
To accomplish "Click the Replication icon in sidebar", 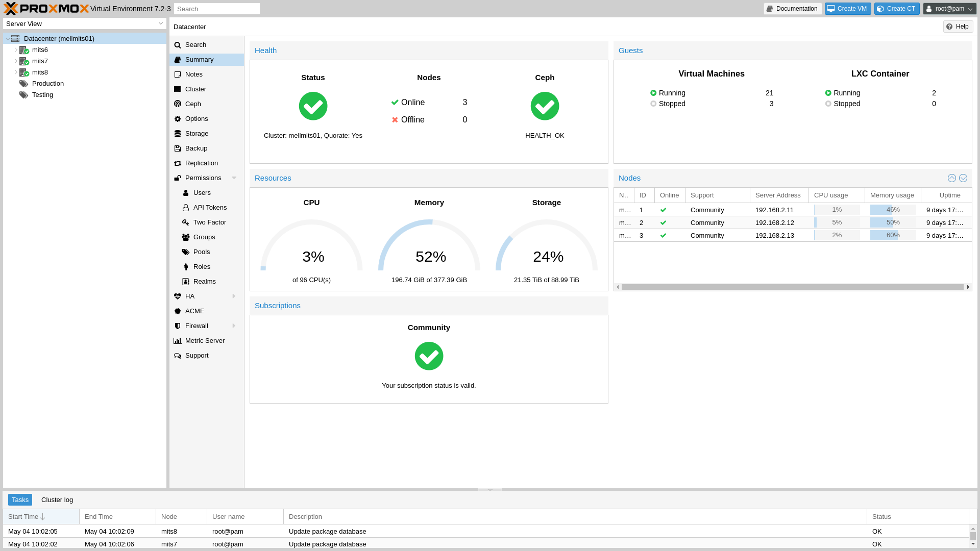I will (x=178, y=163).
